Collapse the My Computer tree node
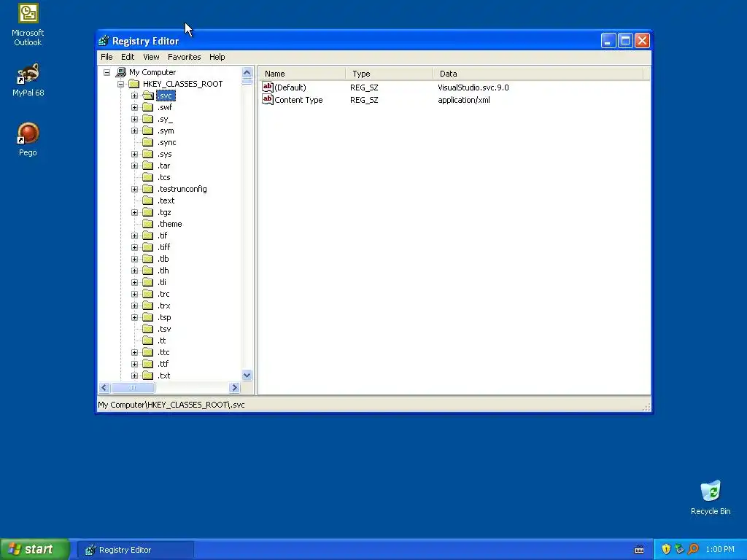The height and width of the screenshot is (560, 747). pyautogui.click(x=107, y=72)
